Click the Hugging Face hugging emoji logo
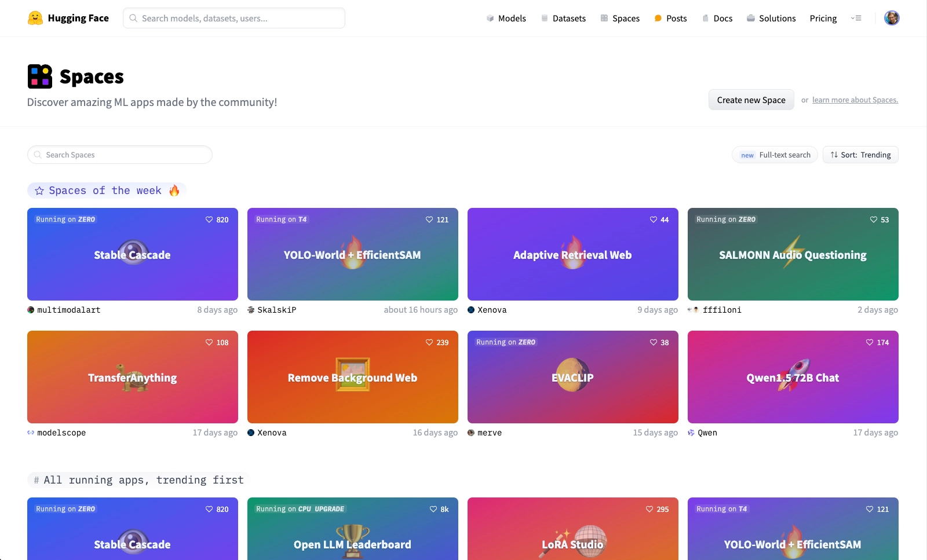 pos(36,18)
